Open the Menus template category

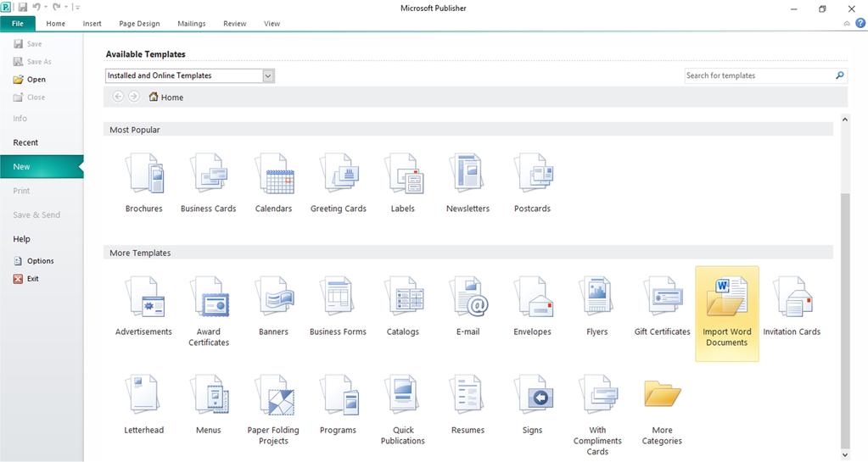click(x=209, y=404)
